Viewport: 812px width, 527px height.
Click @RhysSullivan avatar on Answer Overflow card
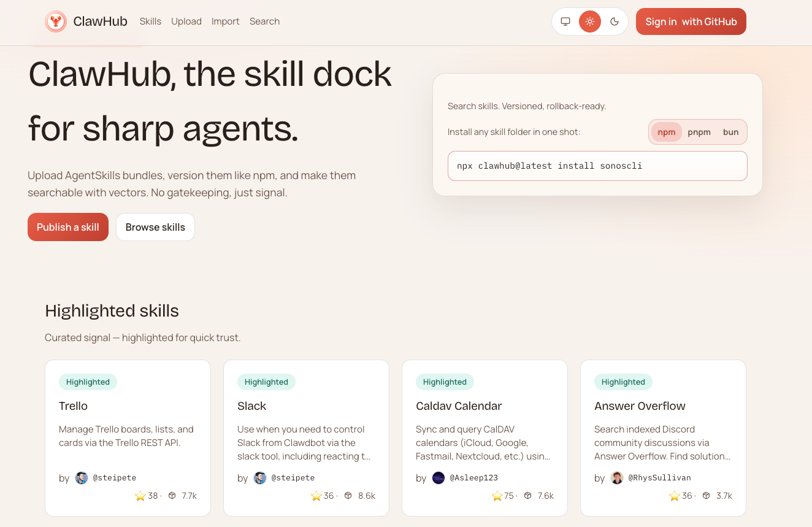[x=617, y=478]
